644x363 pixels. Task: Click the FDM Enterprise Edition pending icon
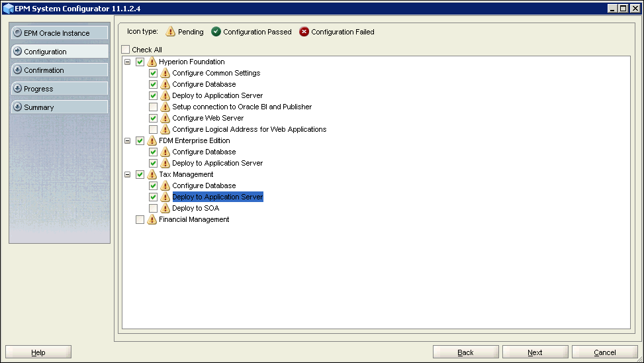click(x=152, y=140)
